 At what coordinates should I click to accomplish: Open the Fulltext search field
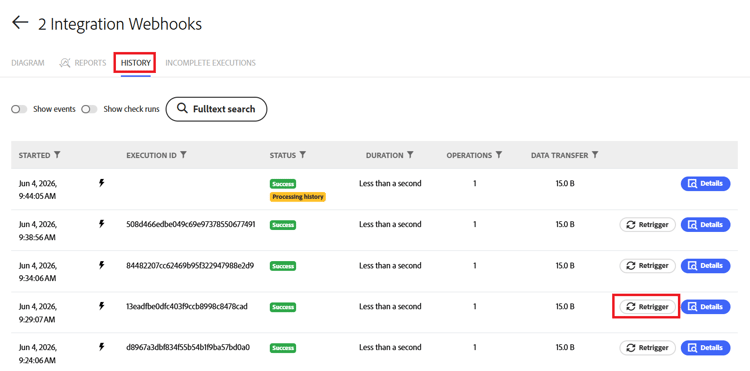tap(216, 109)
